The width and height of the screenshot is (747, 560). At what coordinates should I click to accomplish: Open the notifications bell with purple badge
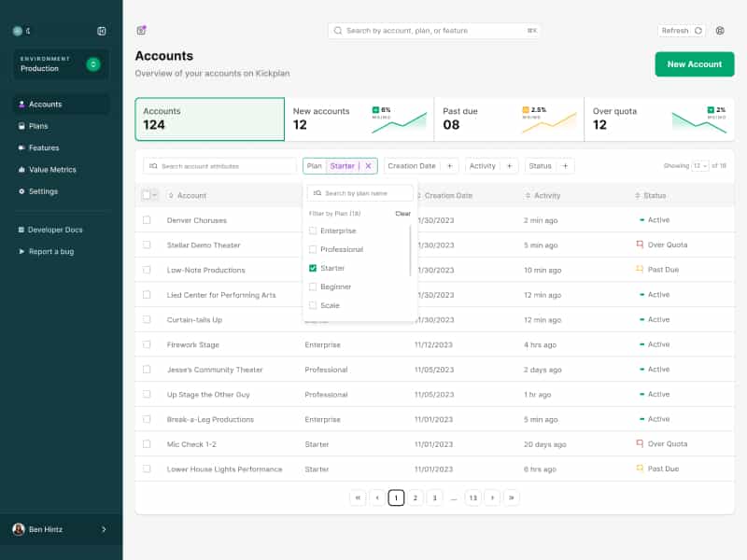coord(141,31)
